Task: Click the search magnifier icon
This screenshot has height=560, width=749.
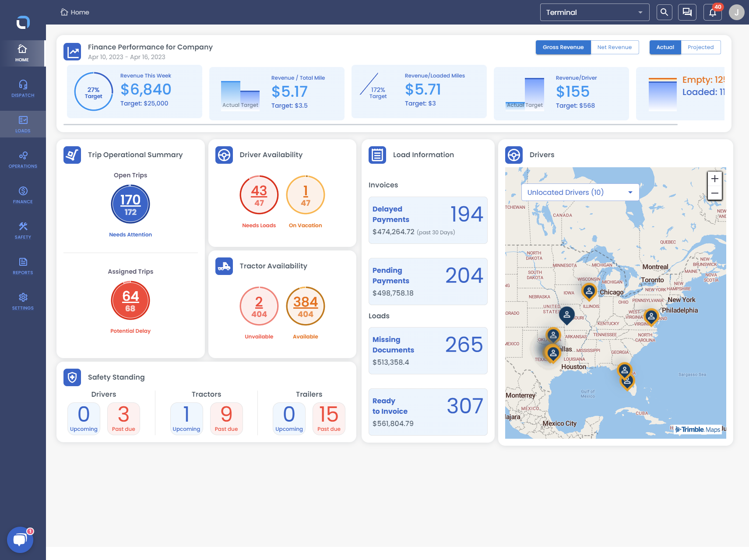Action: coord(664,12)
